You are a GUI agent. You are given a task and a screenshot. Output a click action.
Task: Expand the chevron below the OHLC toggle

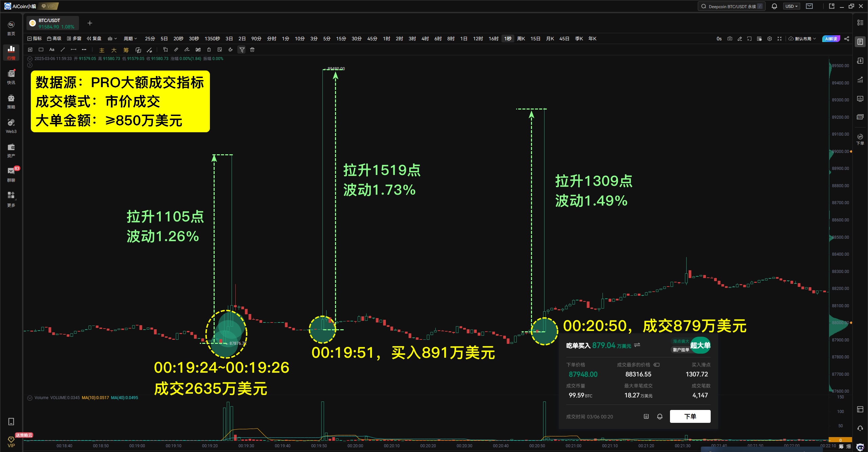[30, 65]
